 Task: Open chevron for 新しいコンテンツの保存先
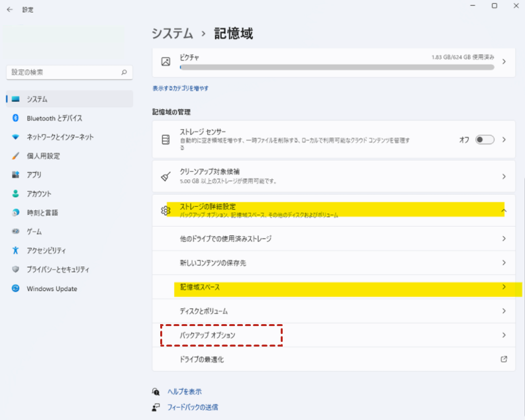[504, 263]
